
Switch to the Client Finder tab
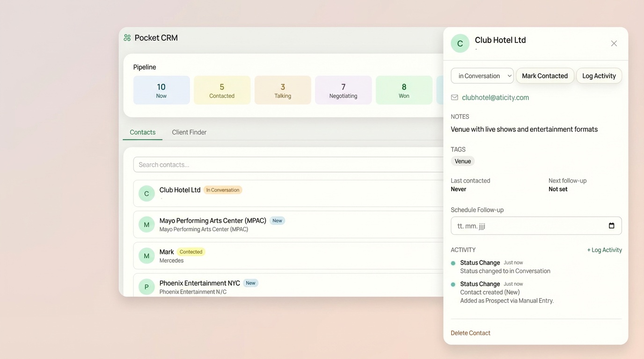coord(189,132)
